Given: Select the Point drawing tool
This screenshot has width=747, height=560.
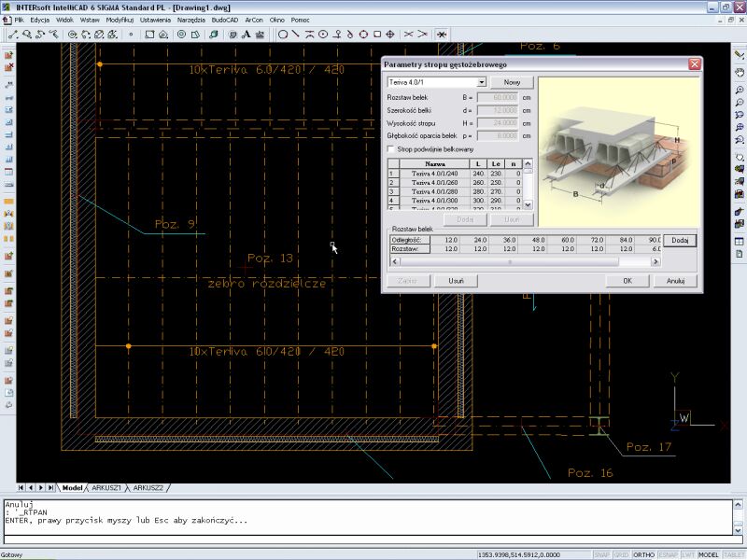Looking at the screenshot, I should [x=131, y=35].
